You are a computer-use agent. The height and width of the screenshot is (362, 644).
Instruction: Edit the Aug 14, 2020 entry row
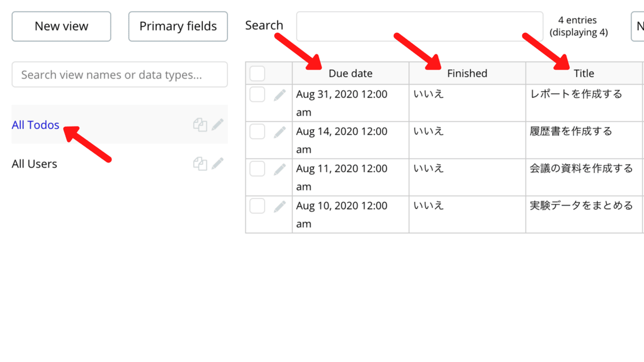pos(280,132)
